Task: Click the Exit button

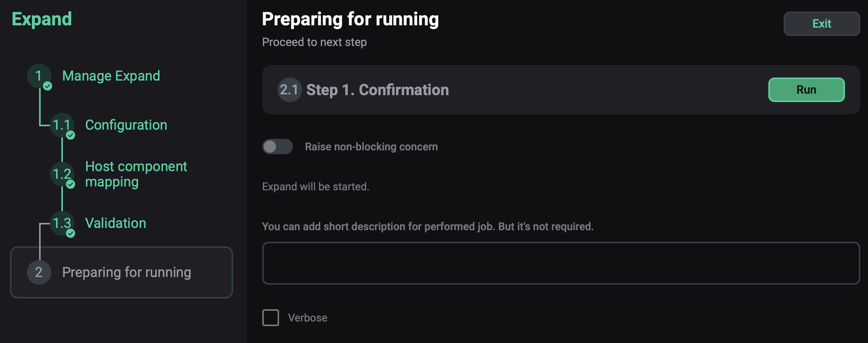Action: 821,24
